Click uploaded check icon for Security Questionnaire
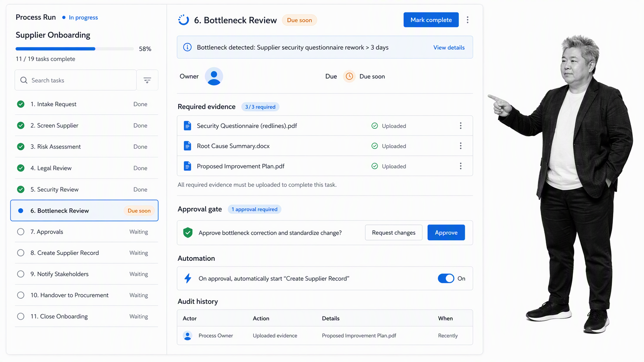644x362 pixels. 374,126
